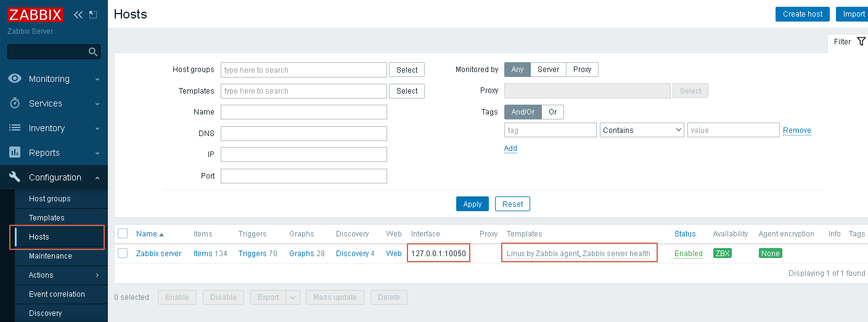
Task: Click the Name column sort arrow
Action: coord(162,235)
